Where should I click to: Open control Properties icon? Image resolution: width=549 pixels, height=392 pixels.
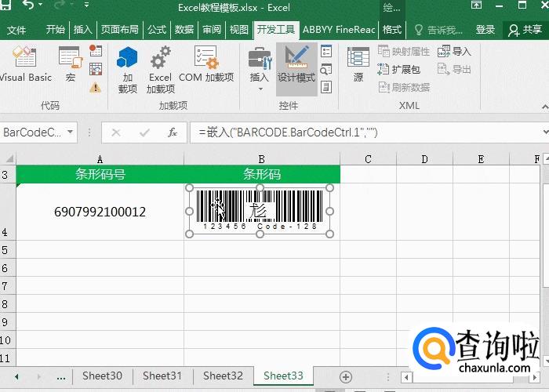[x=326, y=52]
